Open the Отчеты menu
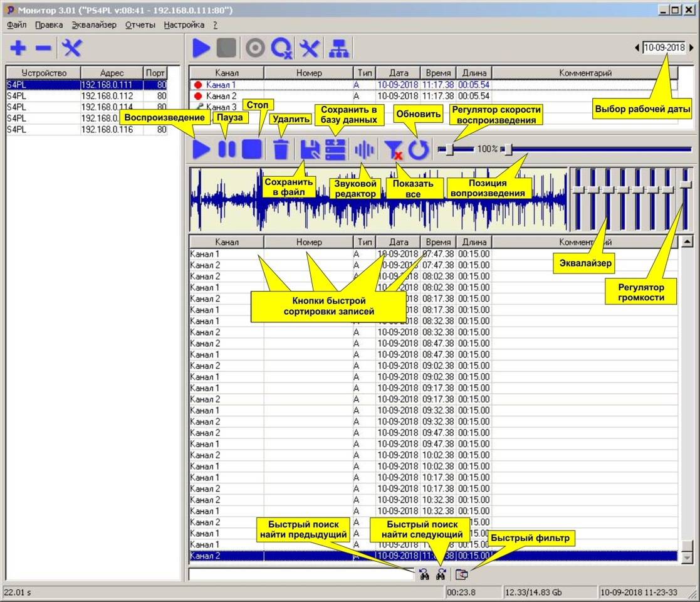The height and width of the screenshot is (602, 700). [140, 25]
